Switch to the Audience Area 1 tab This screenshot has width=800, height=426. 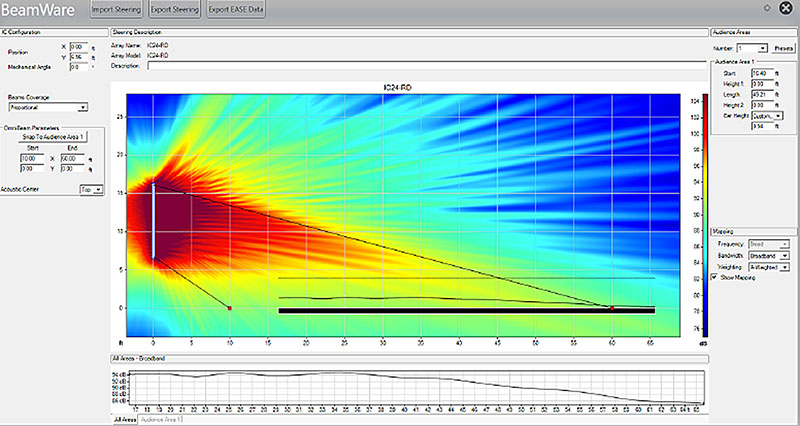pyautogui.click(x=161, y=419)
